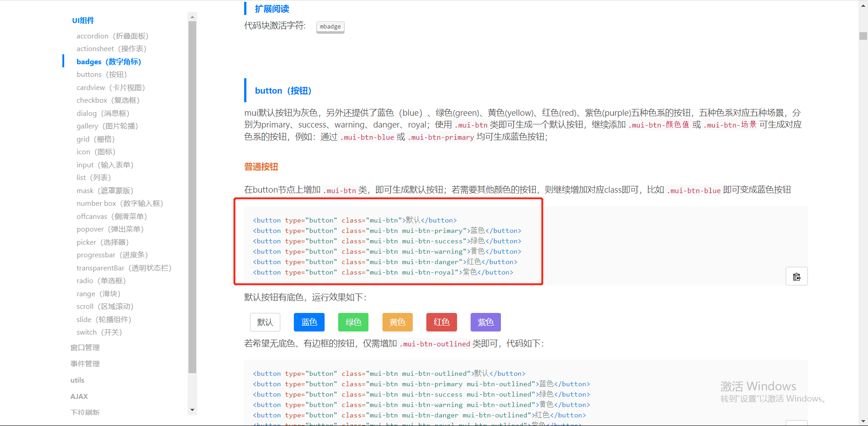Image resolution: width=868 pixels, height=426 pixels.
Task: Click the scrollbar down arrow on the page
Action: tap(863, 421)
